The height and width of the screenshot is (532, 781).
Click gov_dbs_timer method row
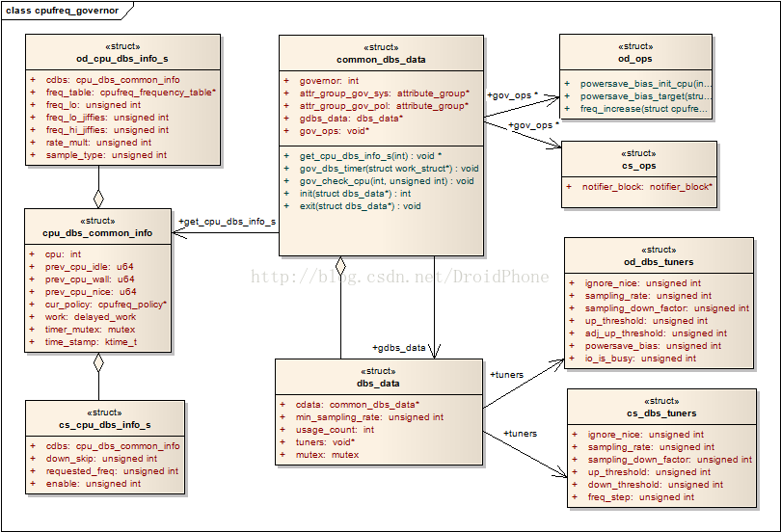(389, 169)
